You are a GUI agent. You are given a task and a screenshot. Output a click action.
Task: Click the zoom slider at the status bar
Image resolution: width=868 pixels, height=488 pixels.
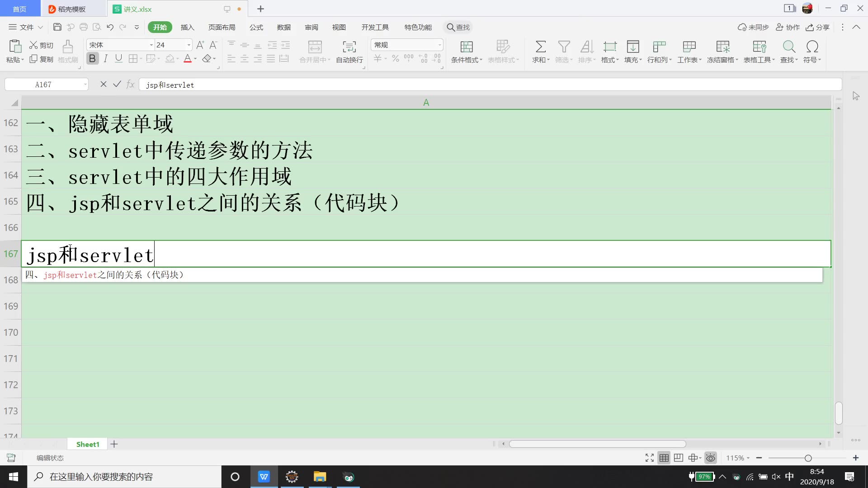click(x=807, y=458)
